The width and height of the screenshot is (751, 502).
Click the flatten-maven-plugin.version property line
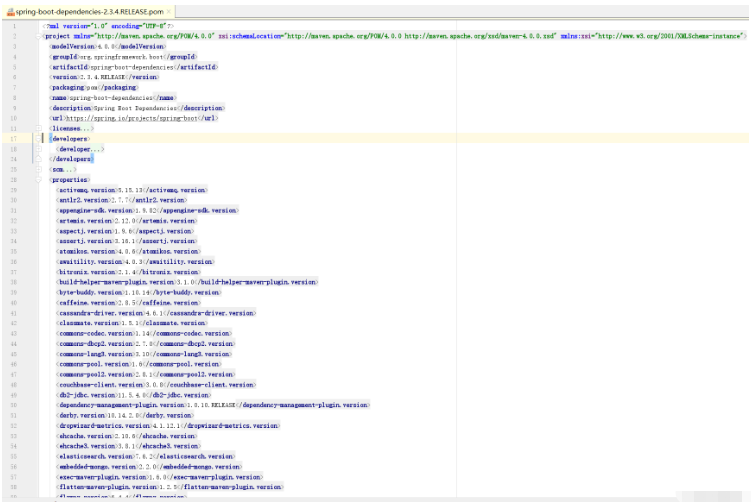[170, 487]
